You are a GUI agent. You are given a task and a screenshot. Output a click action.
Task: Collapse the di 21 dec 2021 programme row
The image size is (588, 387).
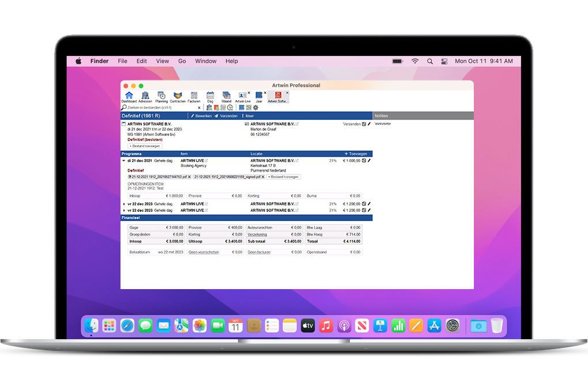124,161
